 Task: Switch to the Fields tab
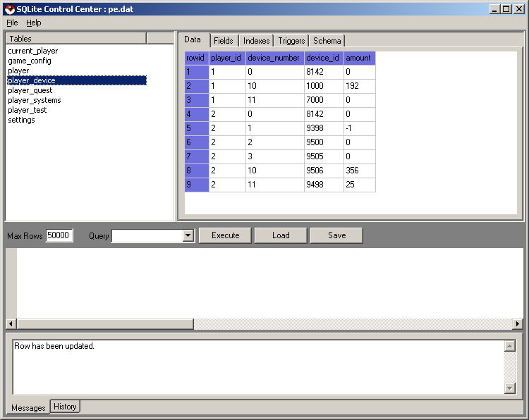click(223, 41)
